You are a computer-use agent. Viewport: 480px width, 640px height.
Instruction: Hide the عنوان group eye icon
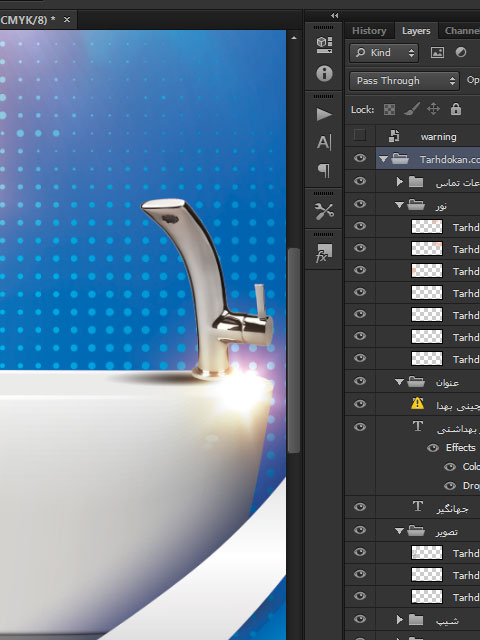click(360, 381)
